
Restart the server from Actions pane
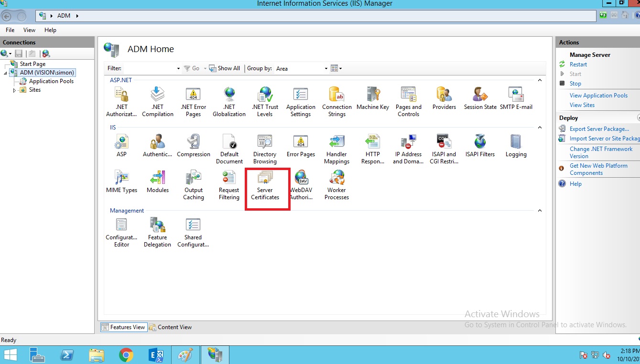[x=578, y=64]
